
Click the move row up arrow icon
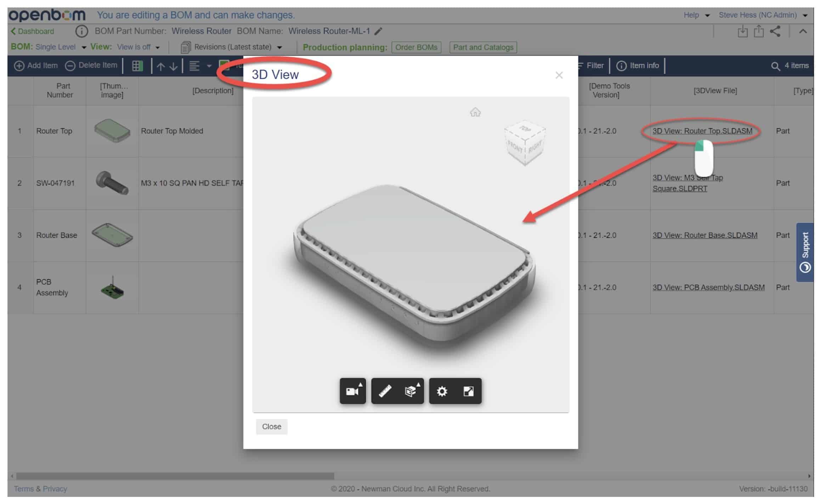[160, 65]
